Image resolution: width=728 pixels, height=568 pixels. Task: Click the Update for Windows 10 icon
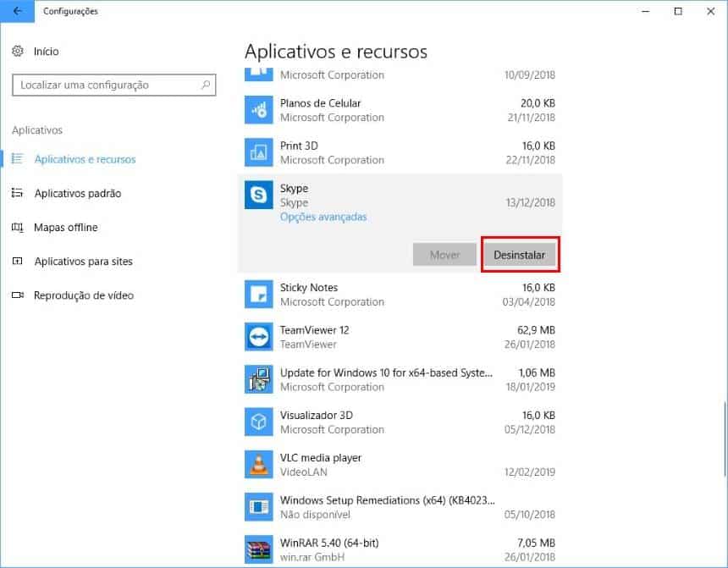(x=258, y=379)
